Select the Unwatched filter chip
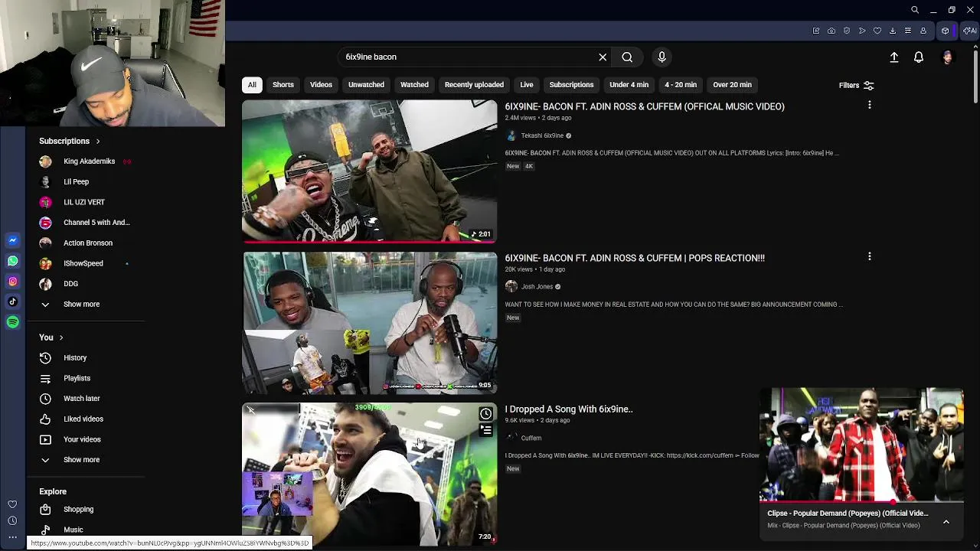Viewport: 980px width, 551px height. tap(366, 85)
